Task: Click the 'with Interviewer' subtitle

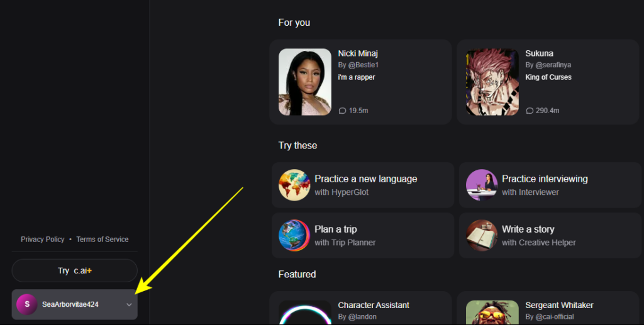Action: [530, 192]
